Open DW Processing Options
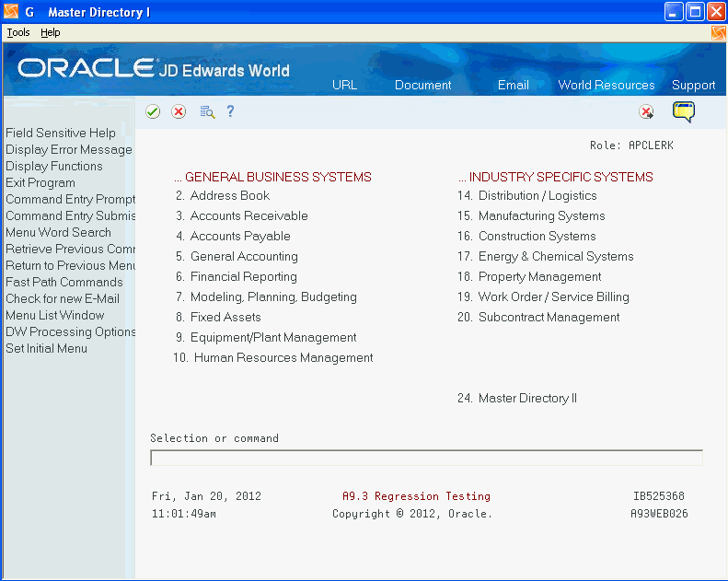Viewport: 728px width, 581px height. click(70, 332)
